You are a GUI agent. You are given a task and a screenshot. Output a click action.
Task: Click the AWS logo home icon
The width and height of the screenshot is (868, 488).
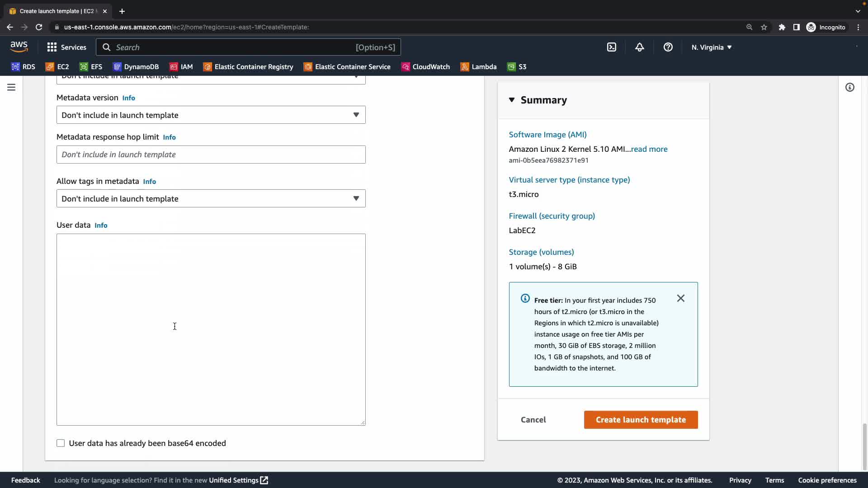pyautogui.click(x=19, y=47)
